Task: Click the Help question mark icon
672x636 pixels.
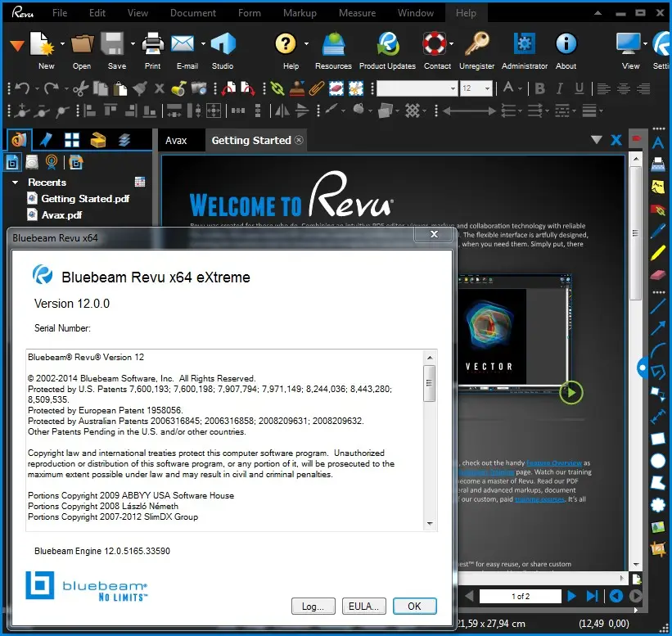Action: (x=286, y=43)
